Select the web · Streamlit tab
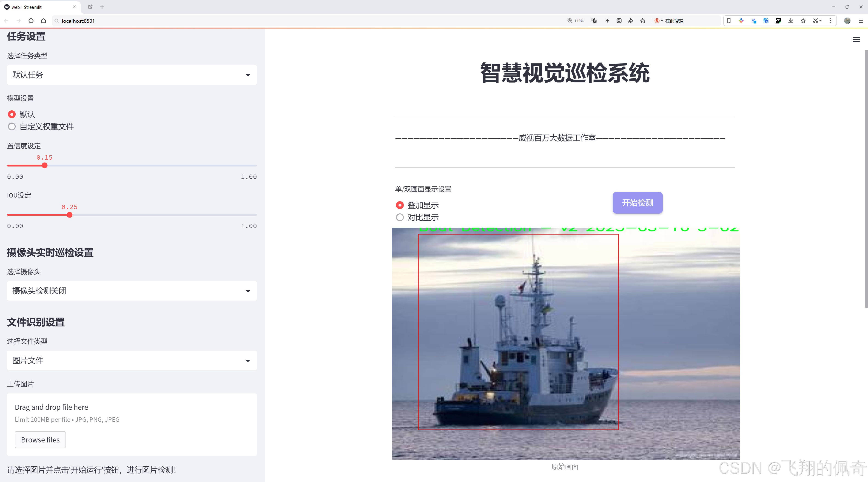Image resolution: width=868 pixels, height=482 pixels. (x=40, y=7)
